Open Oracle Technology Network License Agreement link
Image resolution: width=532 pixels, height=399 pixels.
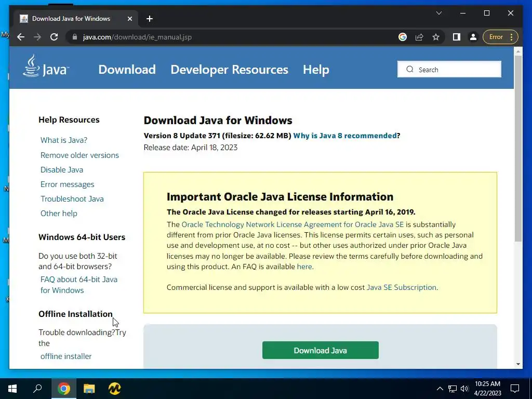point(292,224)
